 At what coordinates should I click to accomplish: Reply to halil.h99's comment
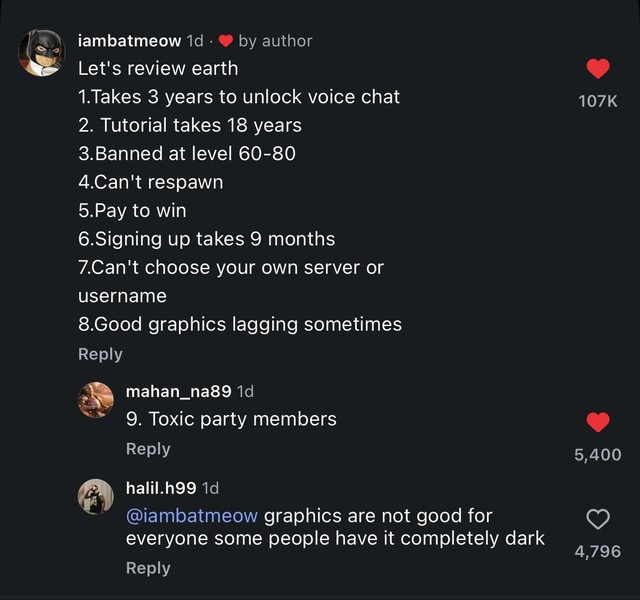point(148,568)
